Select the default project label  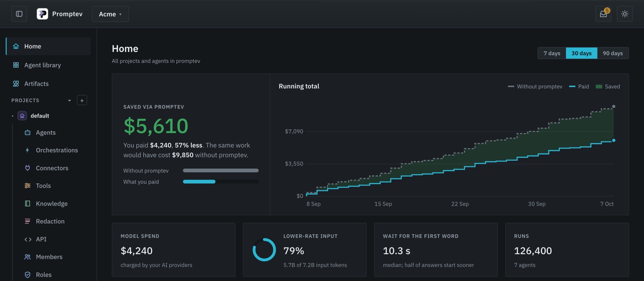click(x=40, y=116)
